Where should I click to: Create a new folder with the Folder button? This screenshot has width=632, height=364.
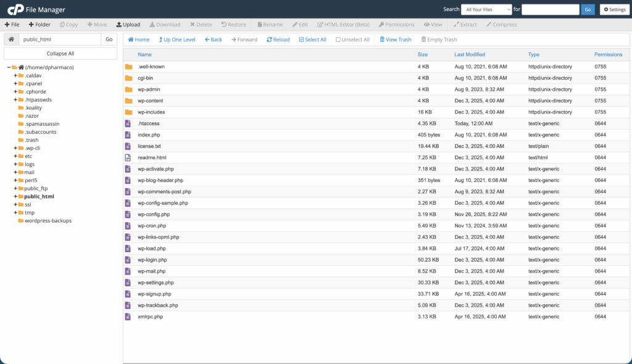tap(31, 25)
